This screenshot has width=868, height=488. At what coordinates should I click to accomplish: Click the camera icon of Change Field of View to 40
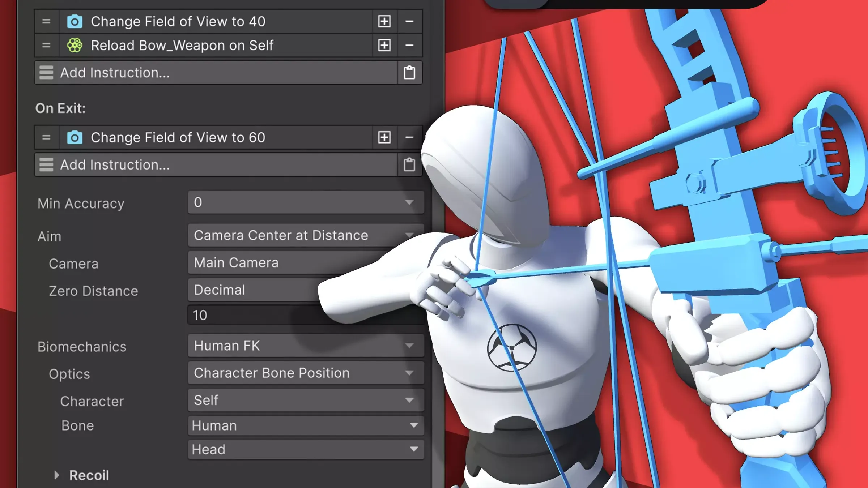[75, 22]
